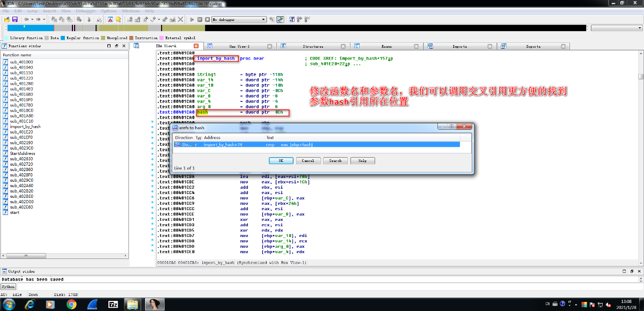Jump back with the left arrow icon
Screen dimensions: 644x311
[26, 19]
